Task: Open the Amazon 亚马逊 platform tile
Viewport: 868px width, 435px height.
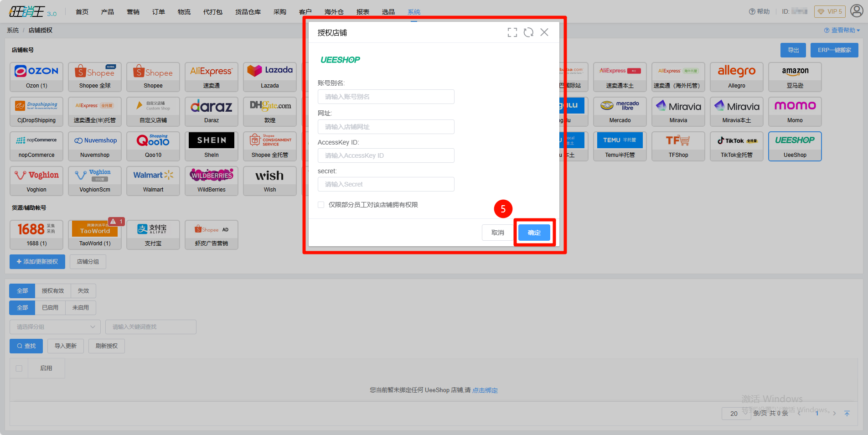Action: coord(795,77)
